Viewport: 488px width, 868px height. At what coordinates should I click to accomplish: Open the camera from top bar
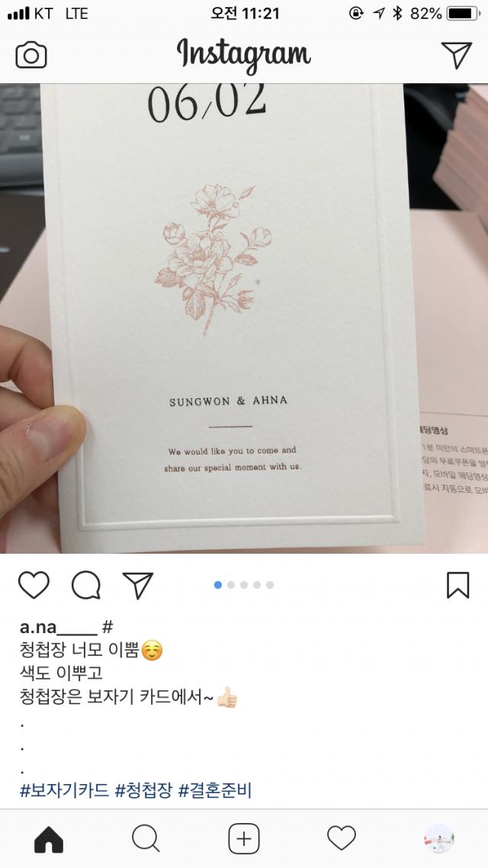(31, 56)
